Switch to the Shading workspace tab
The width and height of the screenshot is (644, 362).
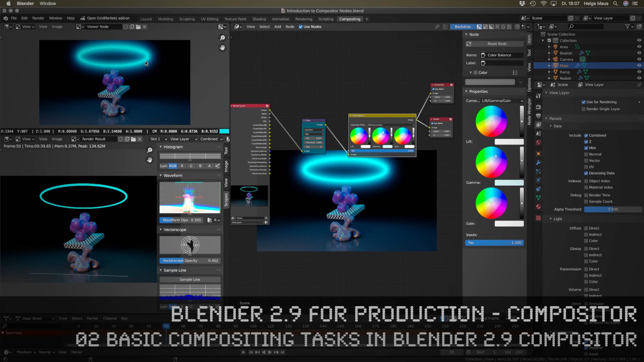click(x=259, y=19)
